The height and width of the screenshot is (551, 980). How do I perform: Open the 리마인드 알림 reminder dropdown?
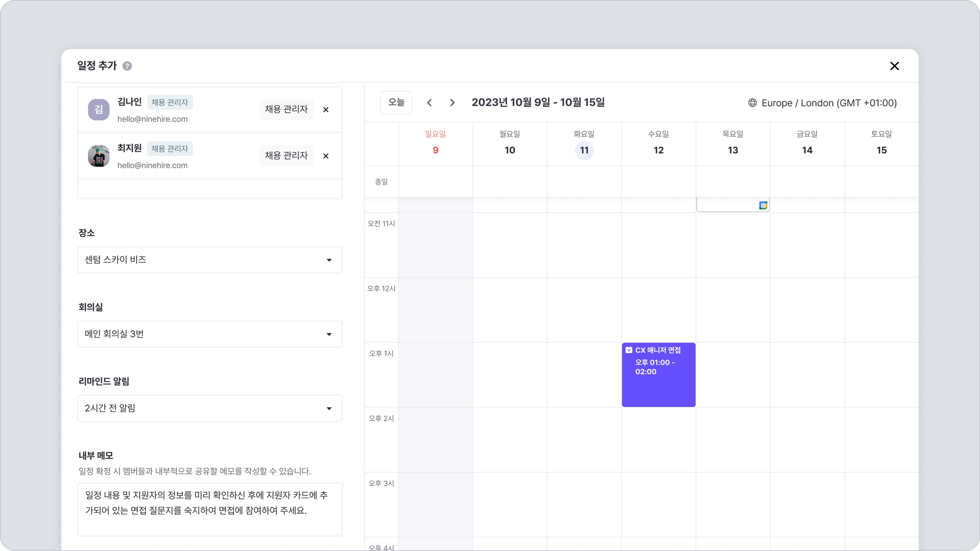210,408
